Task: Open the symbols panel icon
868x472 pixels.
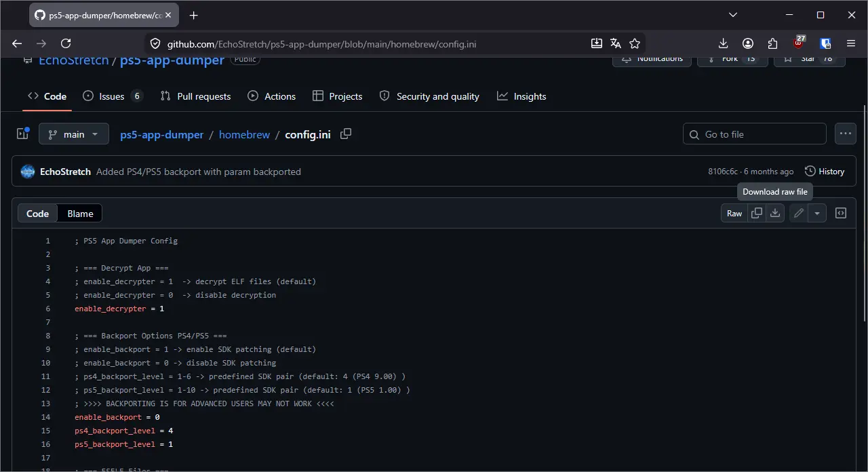Action: (x=841, y=213)
